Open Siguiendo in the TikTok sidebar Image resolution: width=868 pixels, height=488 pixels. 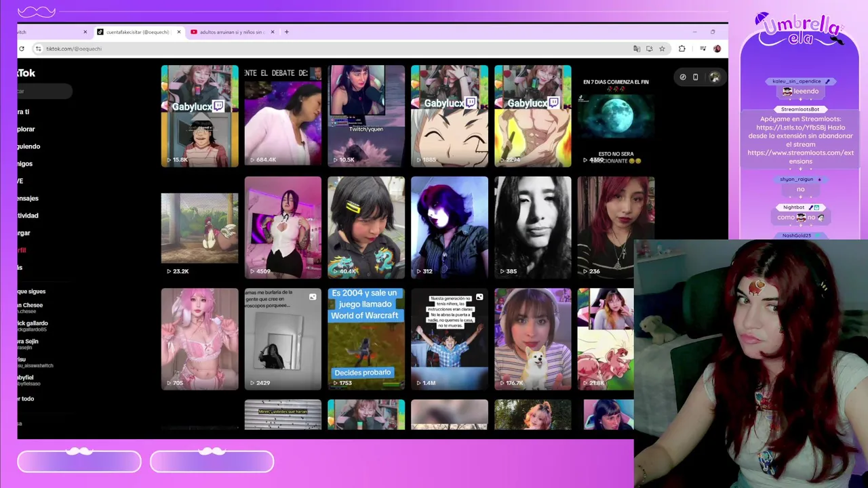28,146
